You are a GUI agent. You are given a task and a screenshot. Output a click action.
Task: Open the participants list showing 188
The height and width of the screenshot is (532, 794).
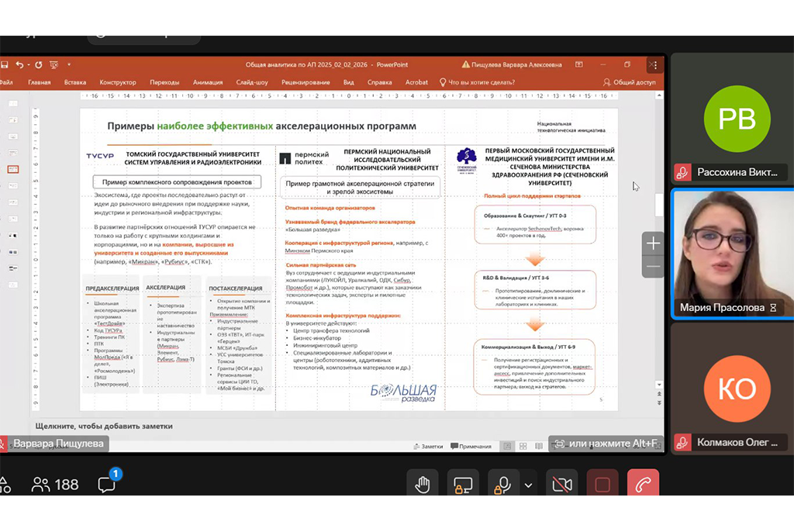(55, 485)
